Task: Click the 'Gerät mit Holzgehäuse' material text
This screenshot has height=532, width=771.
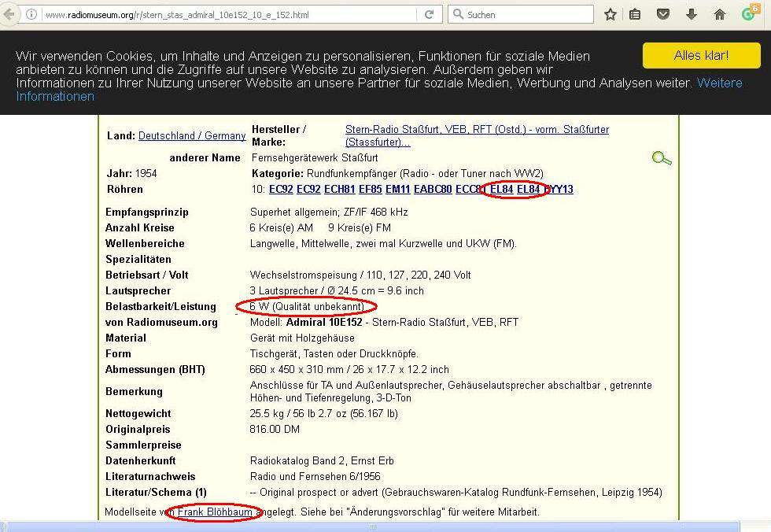Action: (x=302, y=338)
